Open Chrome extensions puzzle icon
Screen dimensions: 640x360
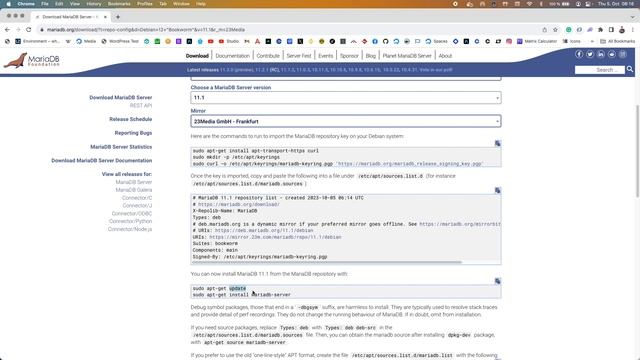[x=600, y=29]
